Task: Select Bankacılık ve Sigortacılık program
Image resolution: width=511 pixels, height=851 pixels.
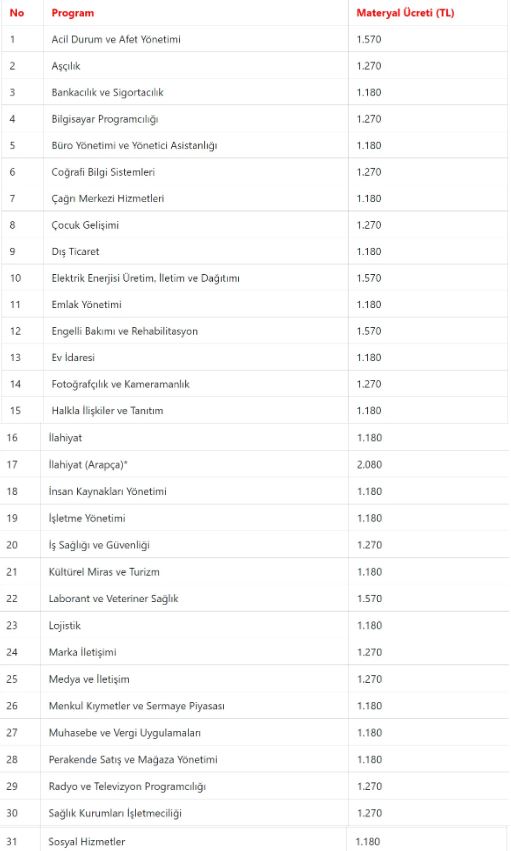Action: pyautogui.click(x=107, y=92)
